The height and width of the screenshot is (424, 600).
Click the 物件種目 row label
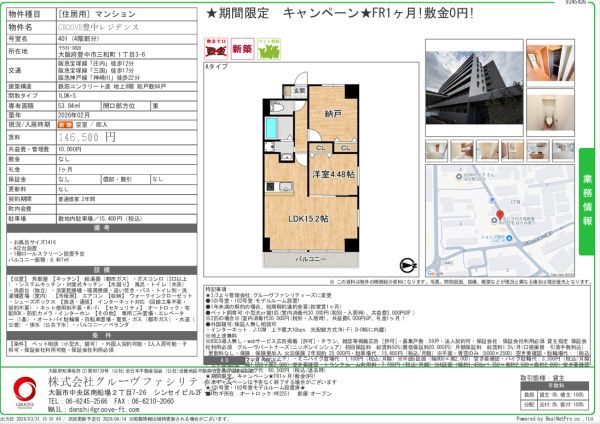coord(31,14)
